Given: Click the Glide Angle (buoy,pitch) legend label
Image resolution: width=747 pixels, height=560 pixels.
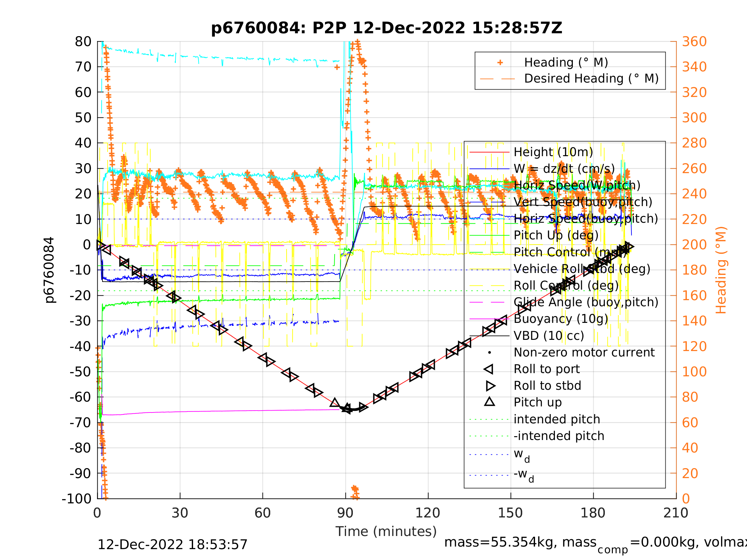Looking at the screenshot, I should point(586,302).
